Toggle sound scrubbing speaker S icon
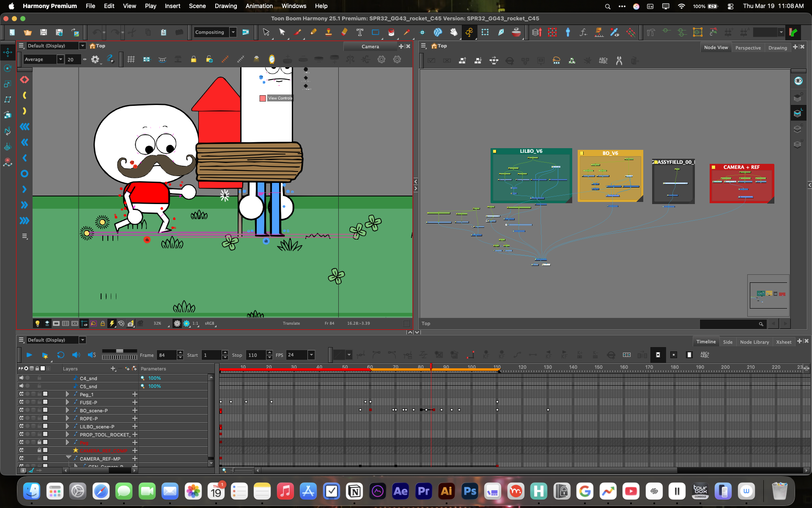Viewport: 812px width, 508px height. tap(92, 355)
